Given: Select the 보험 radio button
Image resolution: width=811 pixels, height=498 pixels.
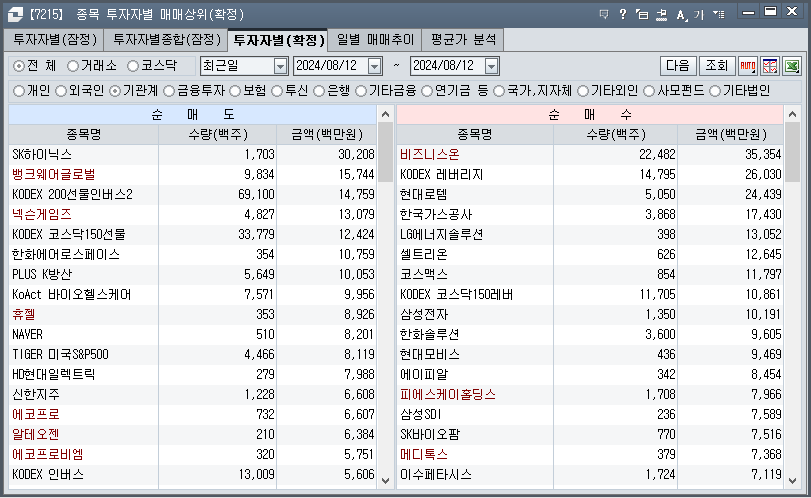Looking at the screenshot, I should pyautogui.click(x=235, y=91).
